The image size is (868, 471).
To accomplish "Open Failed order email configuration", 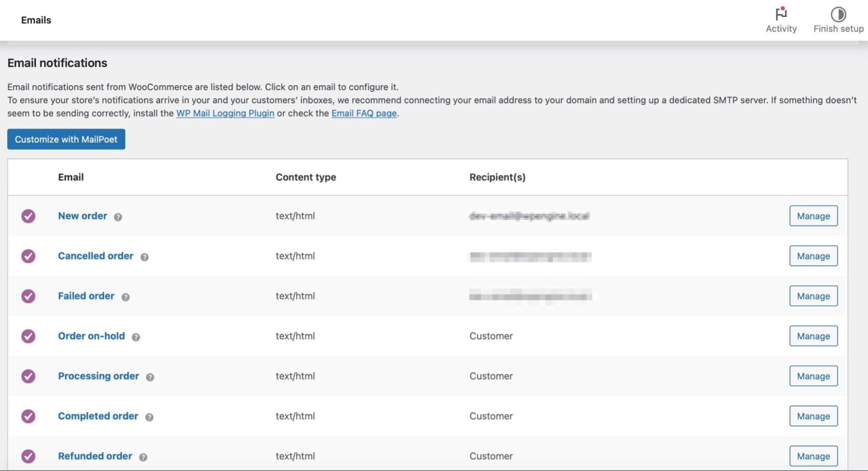I will click(x=86, y=296).
